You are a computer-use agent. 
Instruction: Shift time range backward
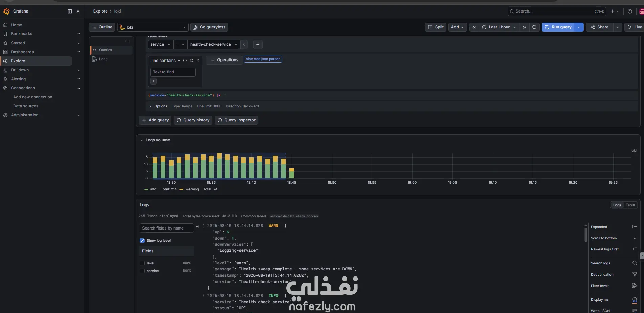point(474,27)
